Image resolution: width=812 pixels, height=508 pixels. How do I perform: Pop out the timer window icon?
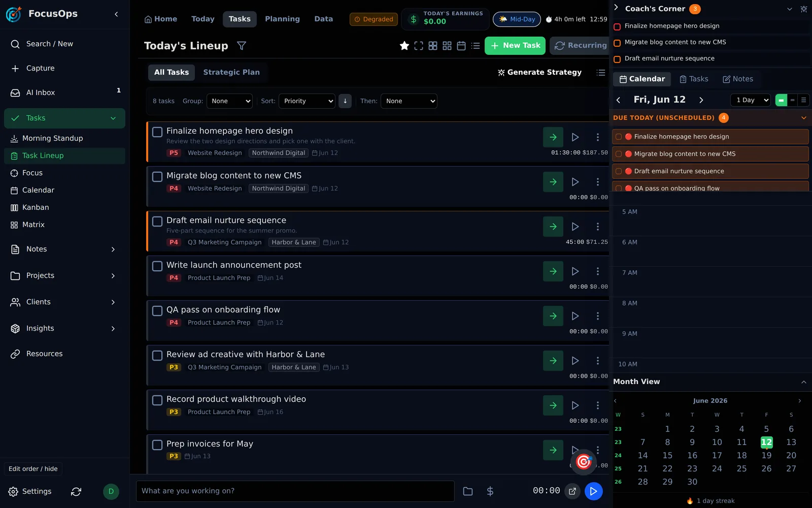coord(572,491)
